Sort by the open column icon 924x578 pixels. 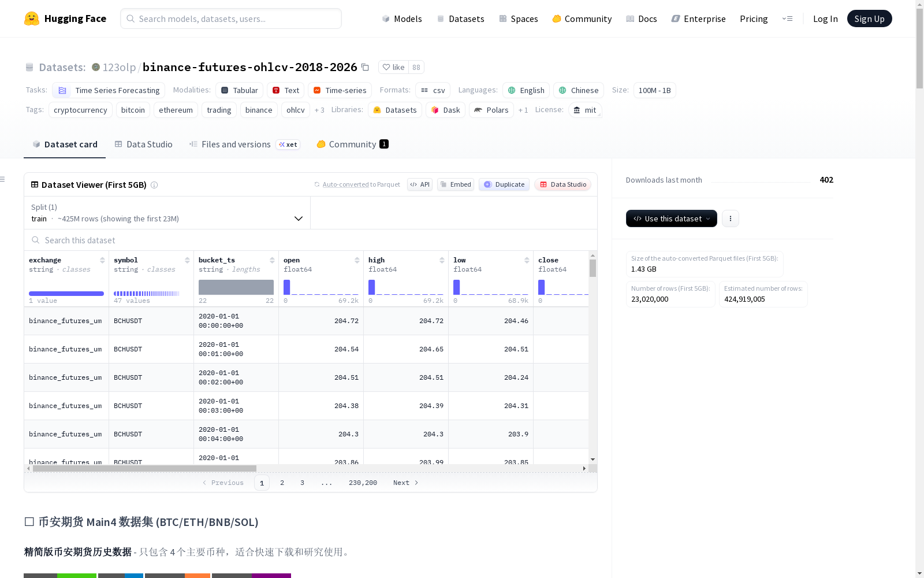(x=357, y=260)
